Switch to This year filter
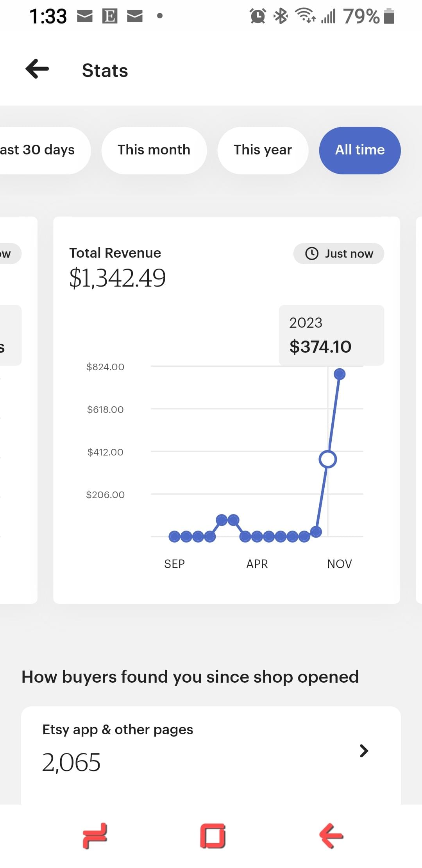 coord(263,150)
